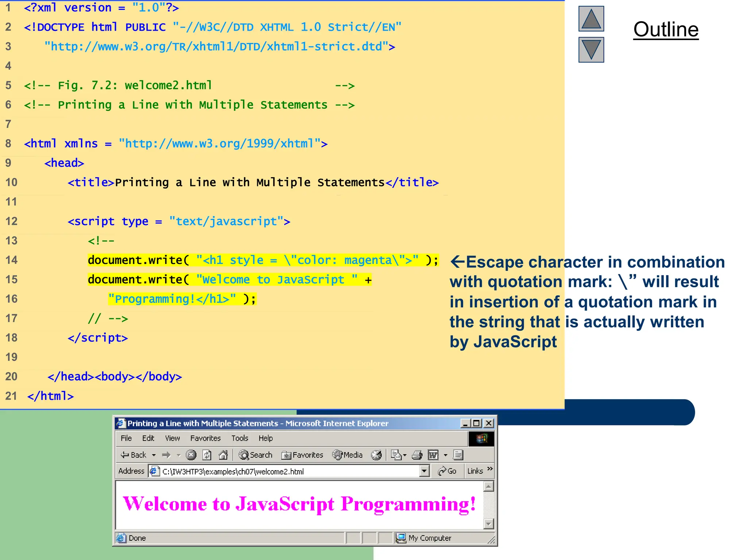Image resolution: width=747 pixels, height=560 pixels.
Task: Click the magenta 'Welcome to JavaScript Programming!' heading
Action: (299, 504)
